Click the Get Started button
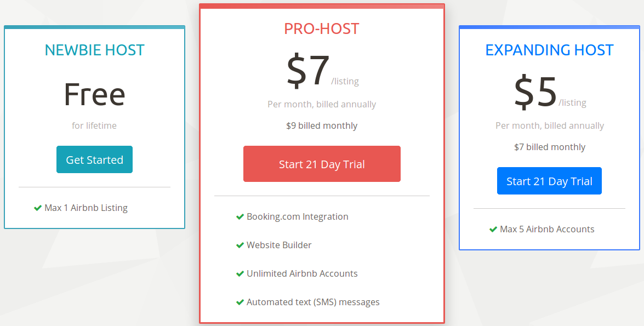This screenshot has height=326, width=644. [94, 160]
